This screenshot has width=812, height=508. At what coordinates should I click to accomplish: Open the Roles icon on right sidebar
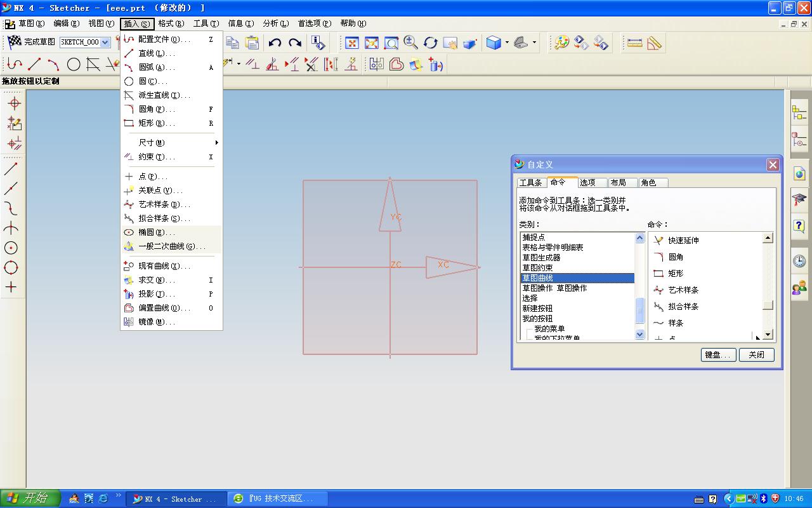pos(799,288)
